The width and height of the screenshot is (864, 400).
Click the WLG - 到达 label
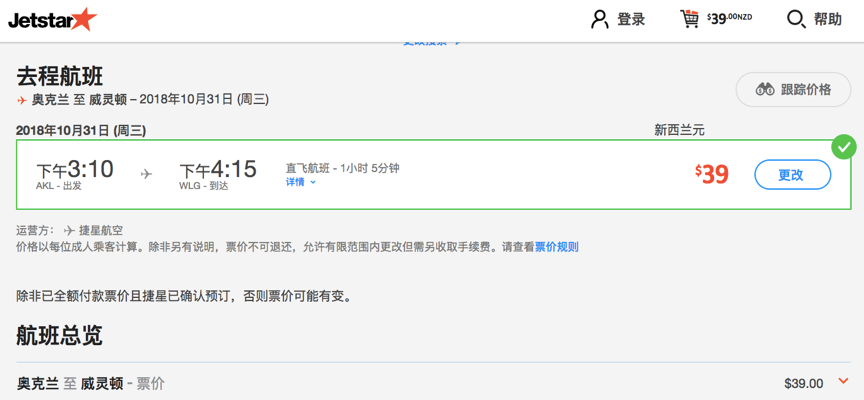[x=203, y=186]
